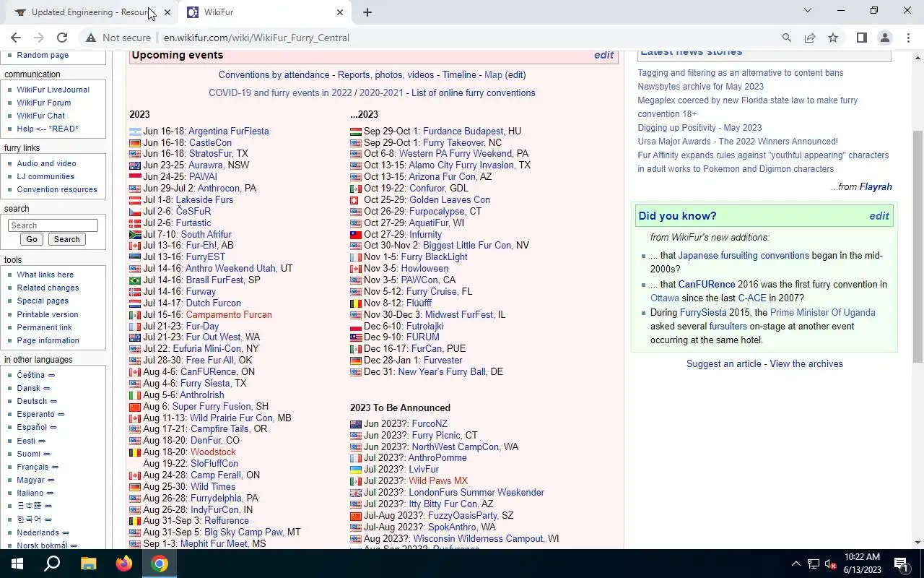Open File Explorer from taskbar
This screenshot has height=578, width=924.
[x=88, y=564]
